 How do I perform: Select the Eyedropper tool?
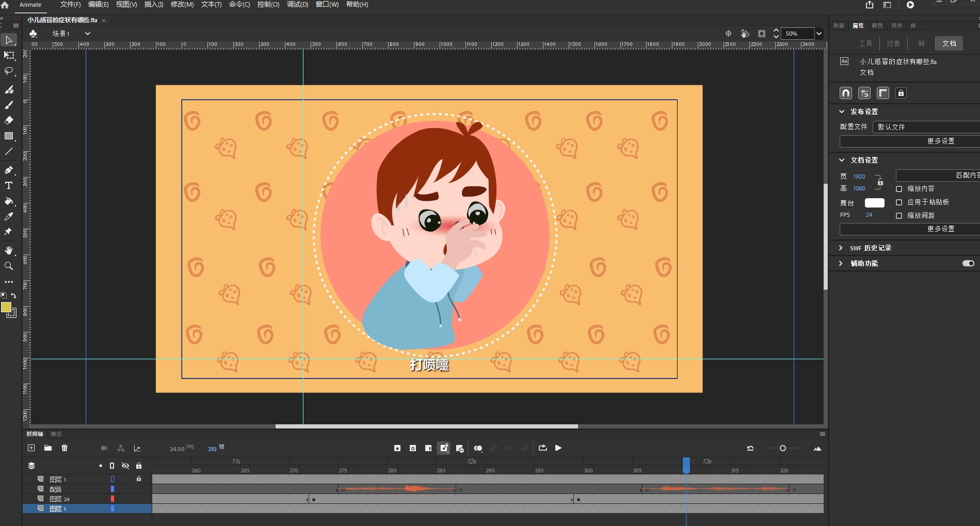tap(9, 217)
